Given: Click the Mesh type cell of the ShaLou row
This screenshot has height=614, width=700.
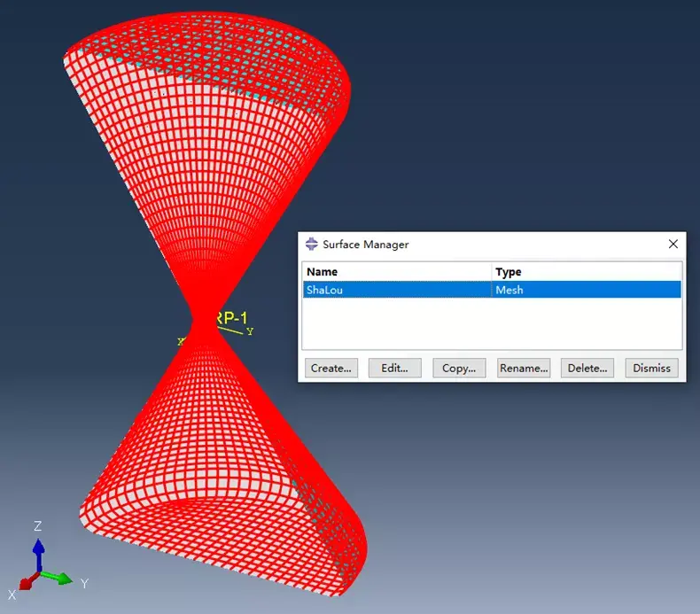Looking at the screenshot, I should coord(587,290).
